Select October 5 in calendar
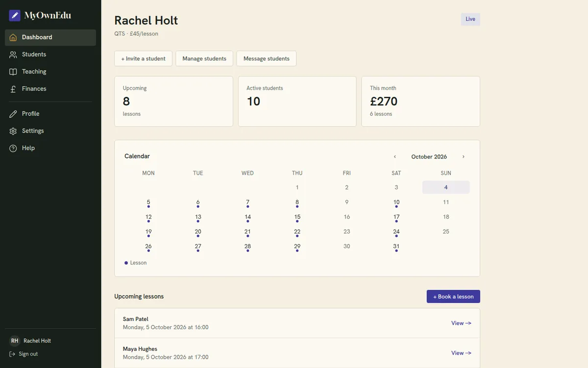Screen dimensions: 588x368 pyautogui.click(x=148, y=202)
